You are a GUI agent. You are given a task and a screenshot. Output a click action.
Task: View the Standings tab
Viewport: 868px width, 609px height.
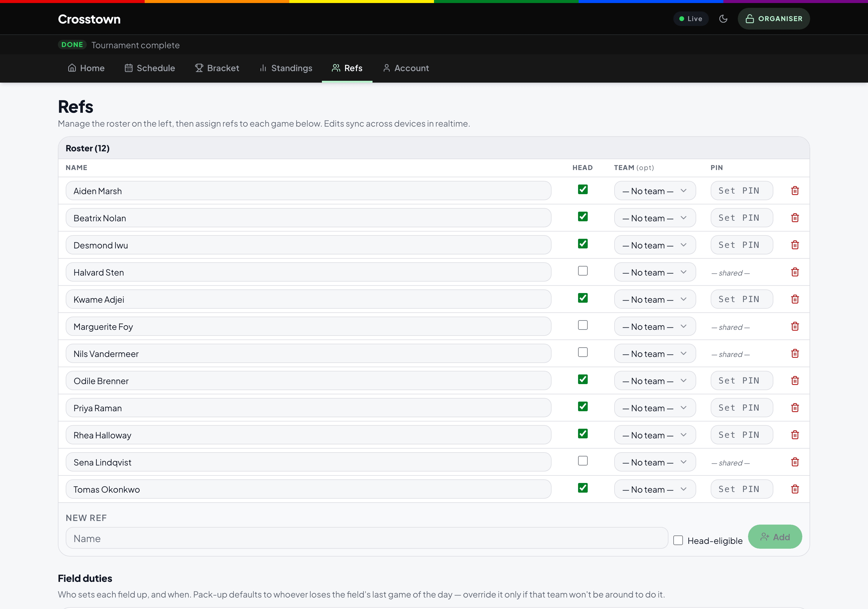[x=286, y=68]
